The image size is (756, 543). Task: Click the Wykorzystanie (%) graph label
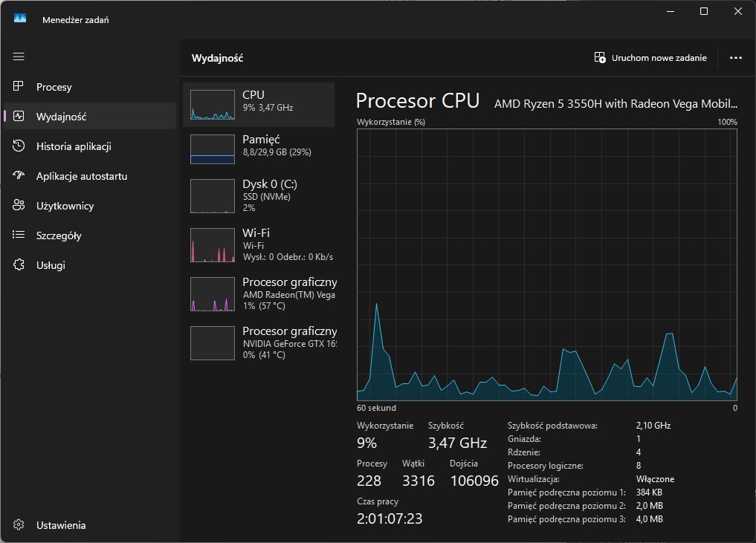tap(391, 122)
